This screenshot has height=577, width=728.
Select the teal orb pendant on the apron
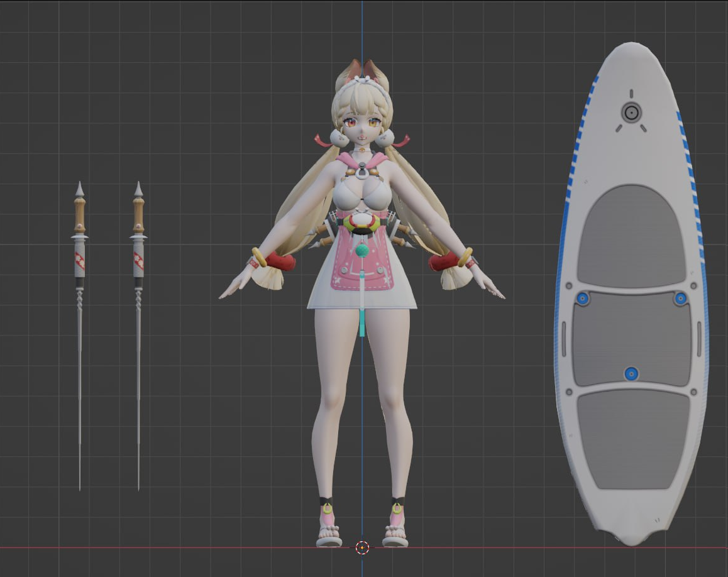tap(362, 251)
